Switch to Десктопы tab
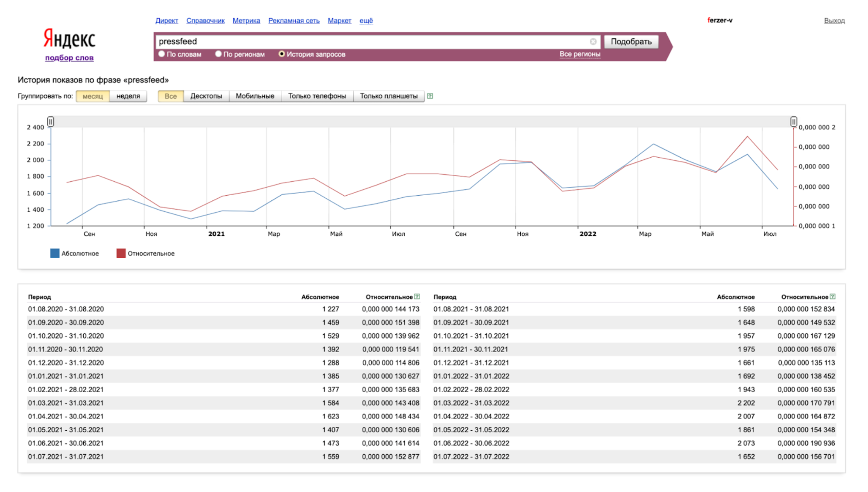Viewport: 868px width, 492px height. (206, 96)
